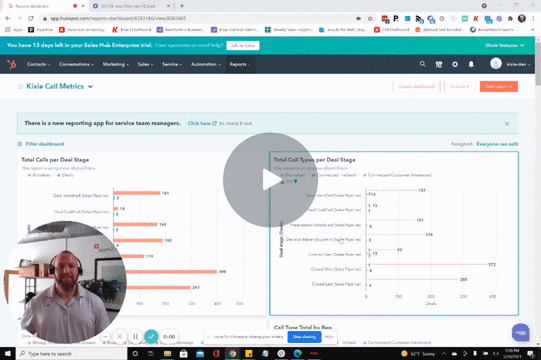The image size is (541, 360).
Task: Click the RSS feed extension icon
Action: [419, 18]
